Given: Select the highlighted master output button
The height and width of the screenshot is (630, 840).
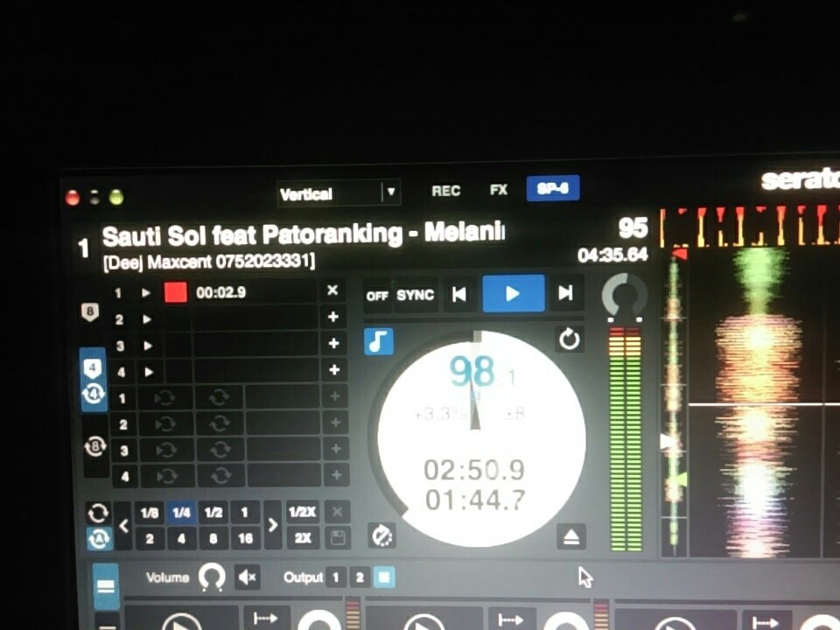Looking at the screenshot, I should [x=384, y=577].
